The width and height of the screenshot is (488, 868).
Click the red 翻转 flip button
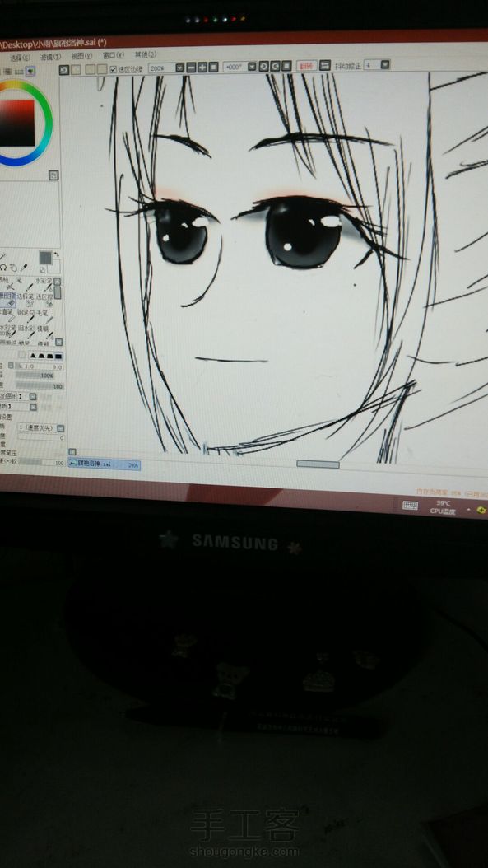[306, 65]
